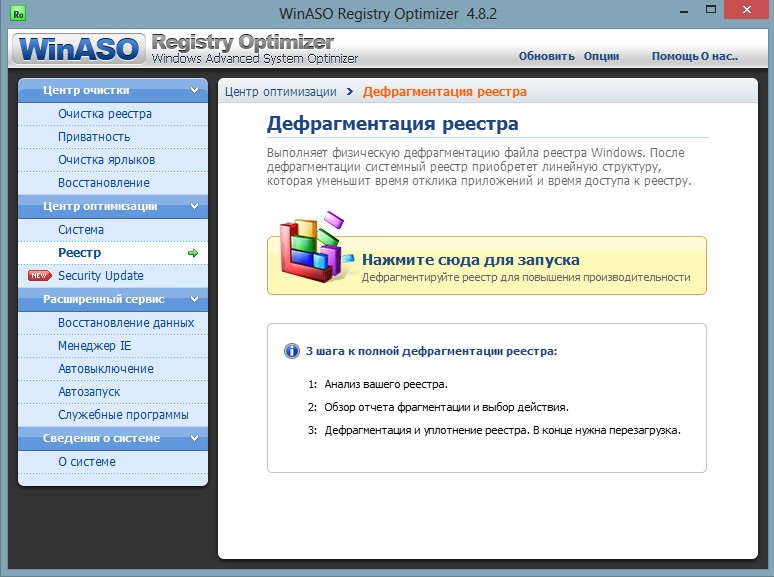
Task: Select Приватность in sidebar
Action: [113, 137]
